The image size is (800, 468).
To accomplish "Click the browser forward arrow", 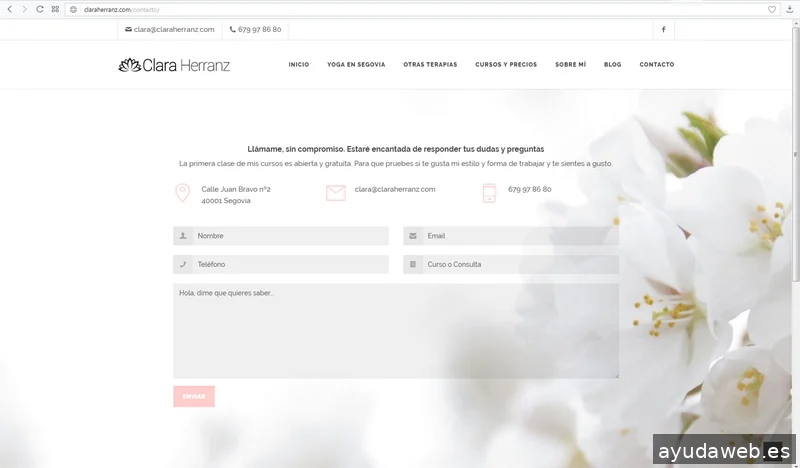I will coord(24,9).
